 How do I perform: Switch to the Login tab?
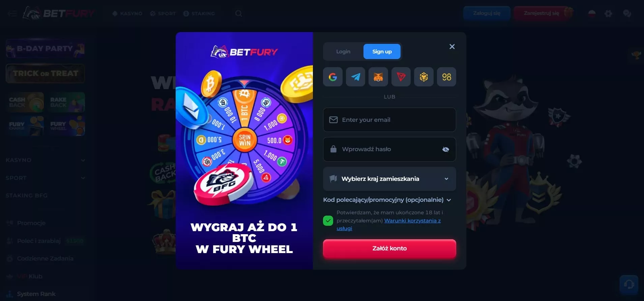pyautogui.click(x=343, y=52)
